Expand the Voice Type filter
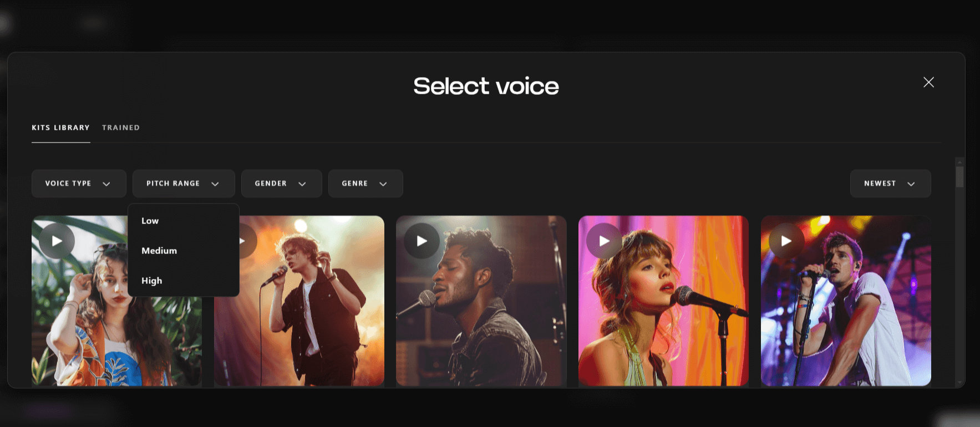 78,184
